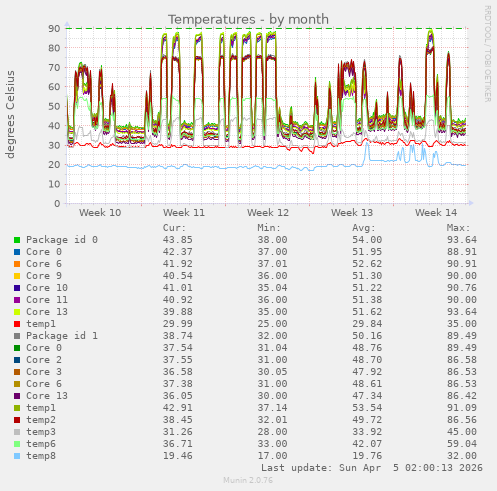Click the 'Package id 0' legend label
Image resolution: width=497 pixels, height=491 pixels.
point(62,240)
